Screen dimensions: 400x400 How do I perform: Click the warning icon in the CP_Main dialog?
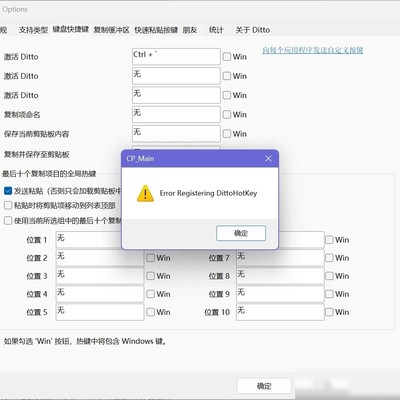[x=145, y=193]
